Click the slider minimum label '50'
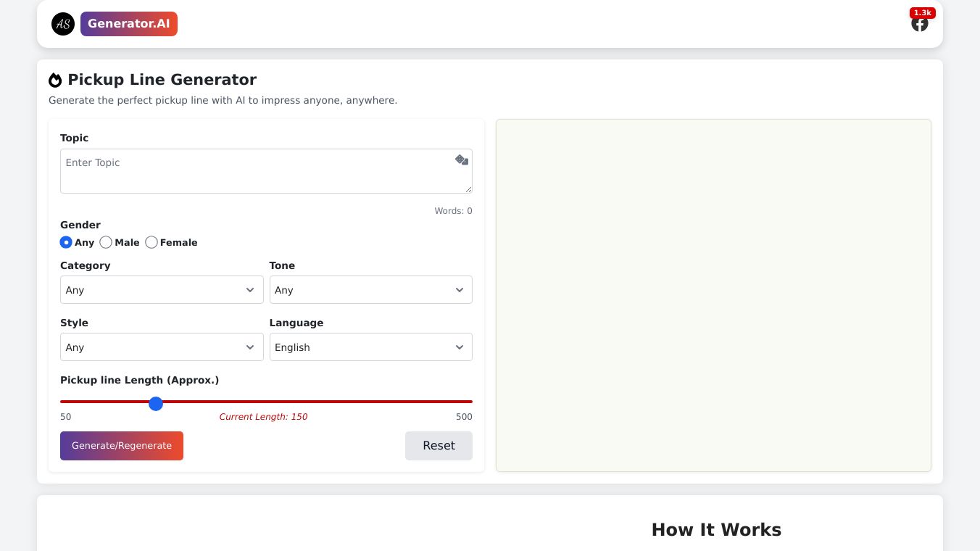Image resolution: width=980 pixels, height=551 pixels. click(66, 417)
